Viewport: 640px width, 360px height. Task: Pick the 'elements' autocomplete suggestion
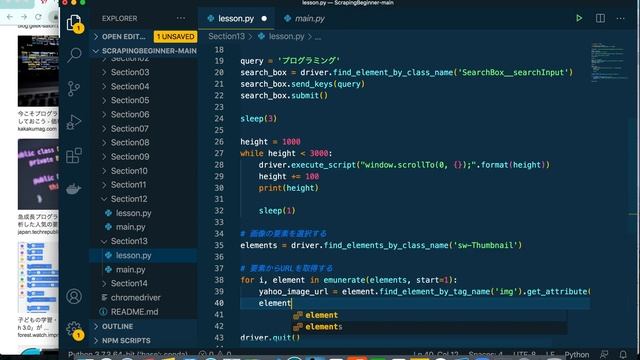[429, 327]
